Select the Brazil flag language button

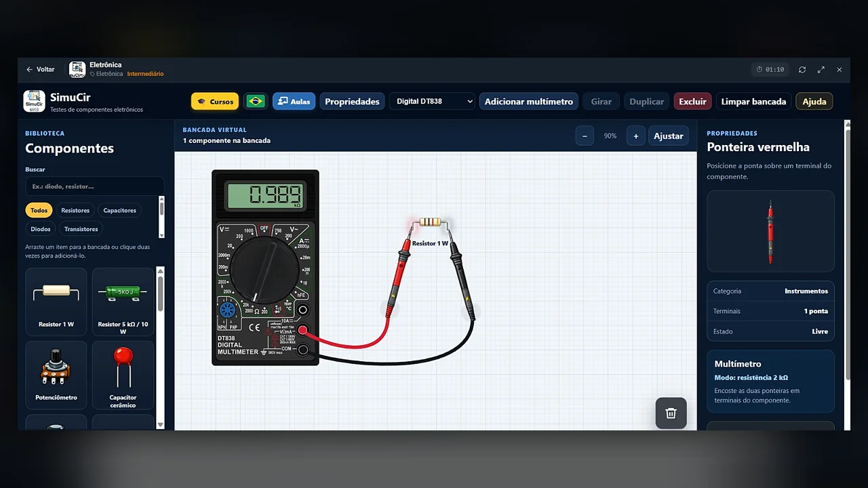[x=256, y=102]
